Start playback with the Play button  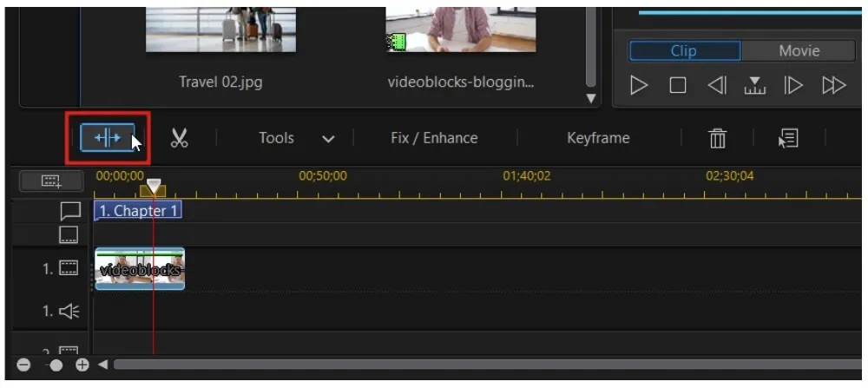[639, 85]
